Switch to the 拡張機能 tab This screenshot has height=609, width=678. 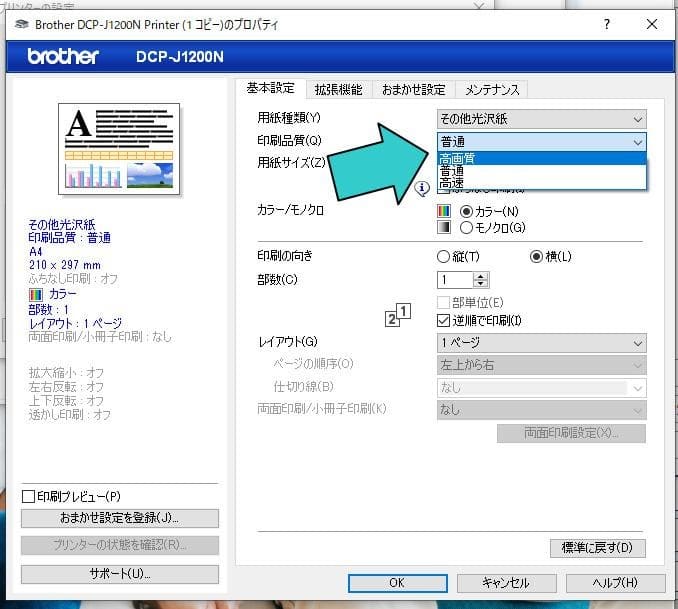pyautogui.click(x=339, y=90)
